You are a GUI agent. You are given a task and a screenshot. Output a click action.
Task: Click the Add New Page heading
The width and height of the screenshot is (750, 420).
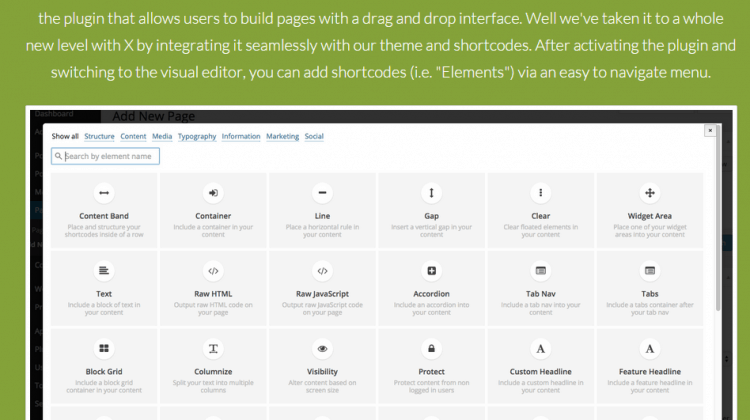point(154,116)
